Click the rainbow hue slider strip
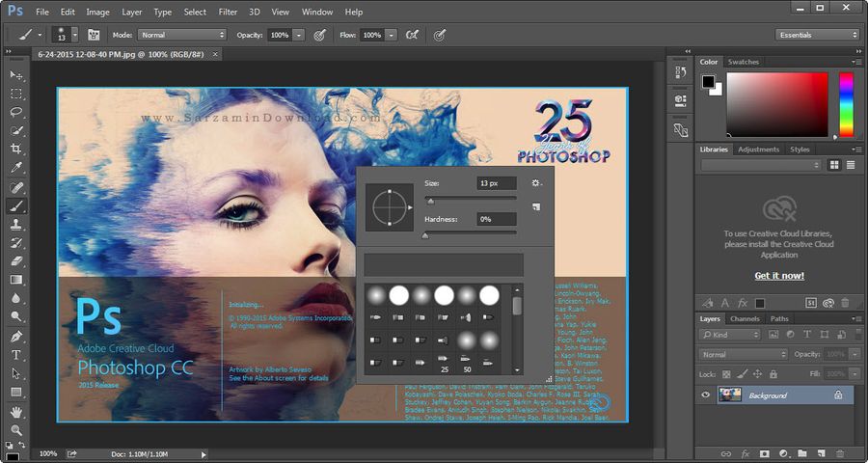Screen dimensions: 868x463 click(846, 104)
